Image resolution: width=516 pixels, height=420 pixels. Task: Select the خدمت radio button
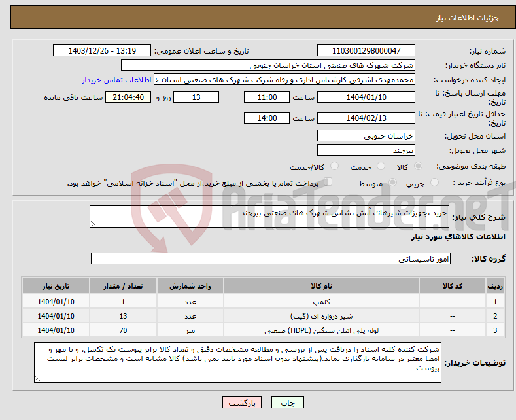point(381,166)
